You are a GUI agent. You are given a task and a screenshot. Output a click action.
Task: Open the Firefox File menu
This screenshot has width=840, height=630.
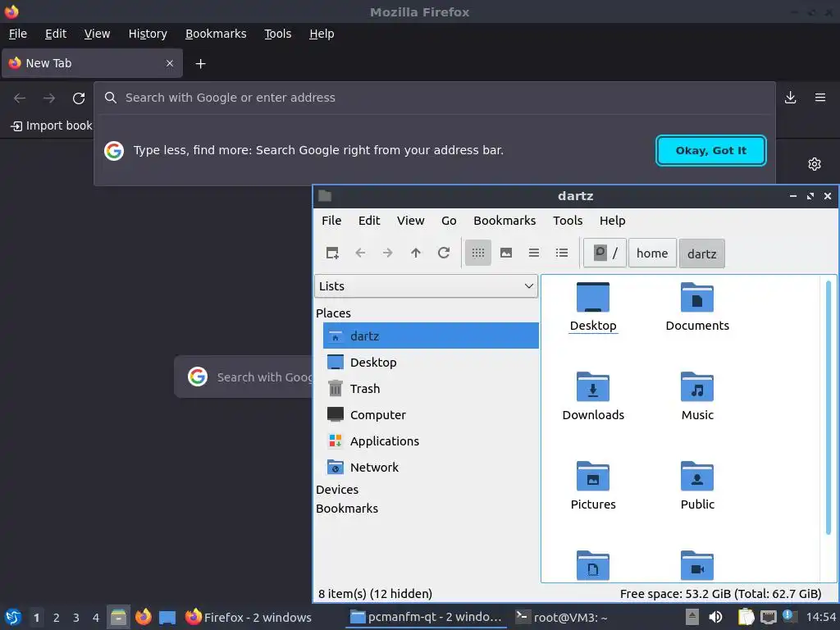click(18, 34)
